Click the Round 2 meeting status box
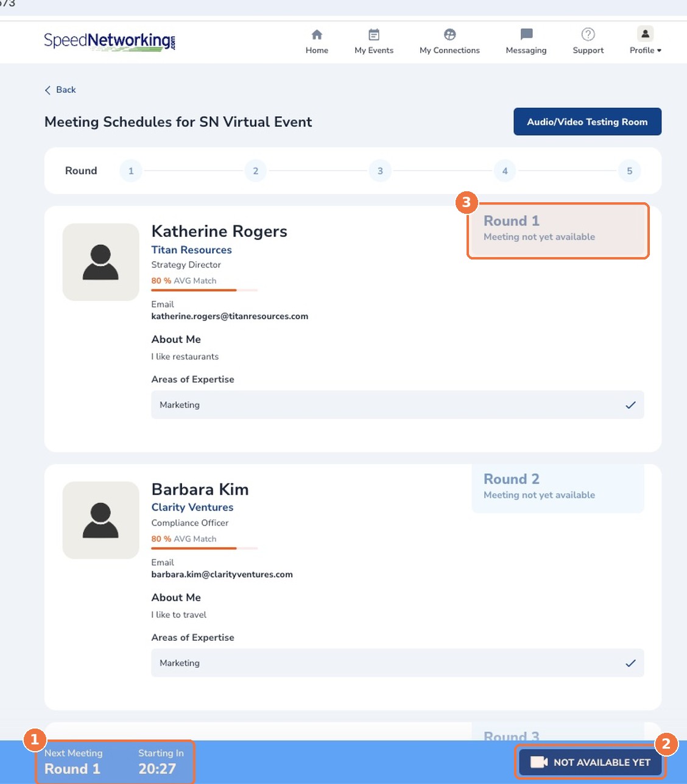The image size is (687, 784). 558,488
